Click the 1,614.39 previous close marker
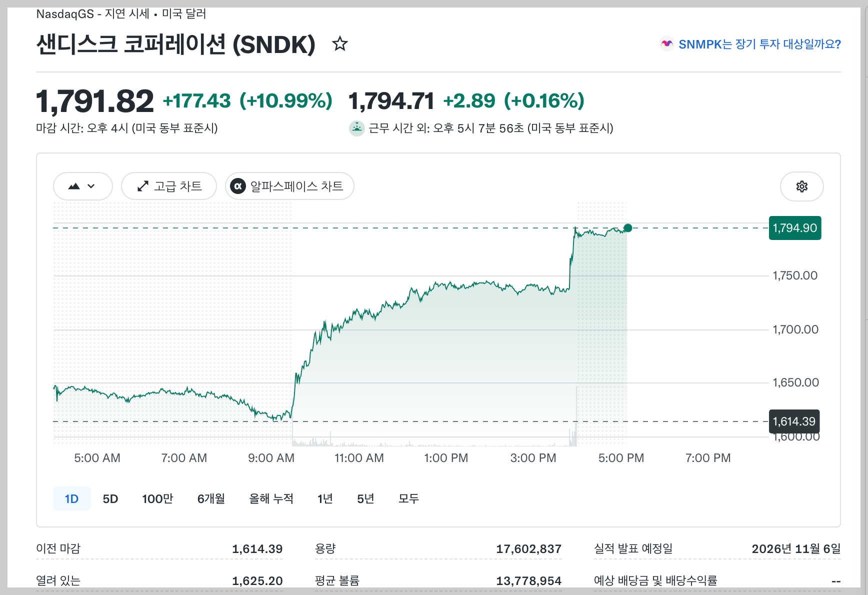The width and height of the screenshot is (868, 595). [794, 421]
